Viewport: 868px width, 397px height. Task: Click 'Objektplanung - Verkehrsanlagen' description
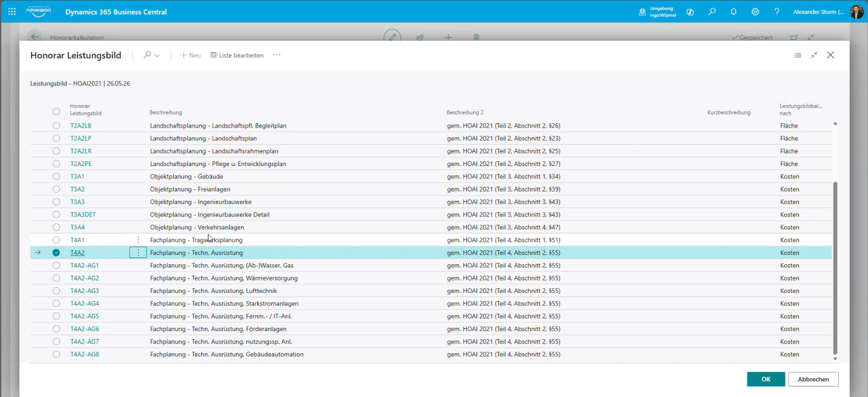197,227
